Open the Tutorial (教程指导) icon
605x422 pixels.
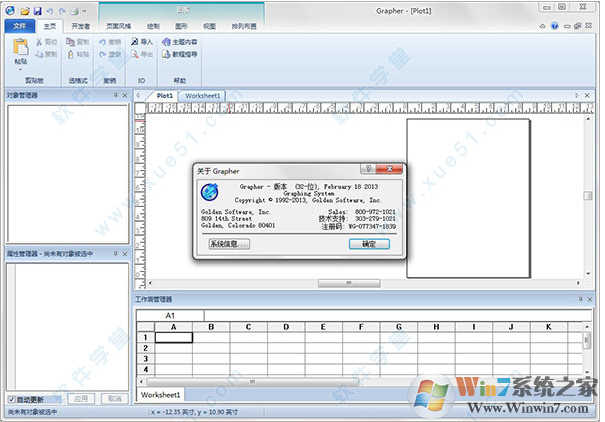(166, 54)
